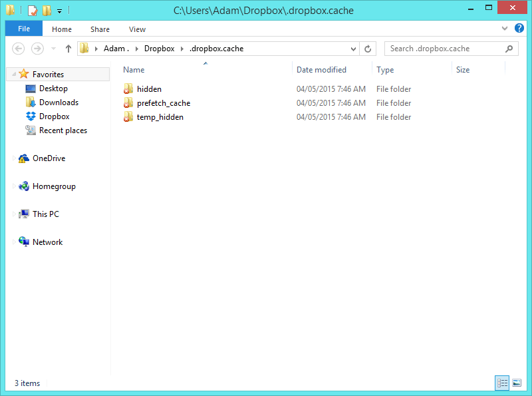The image size is (532, 396).
Task: Click the Favorites star icon
Action: (x=24, y=74)
